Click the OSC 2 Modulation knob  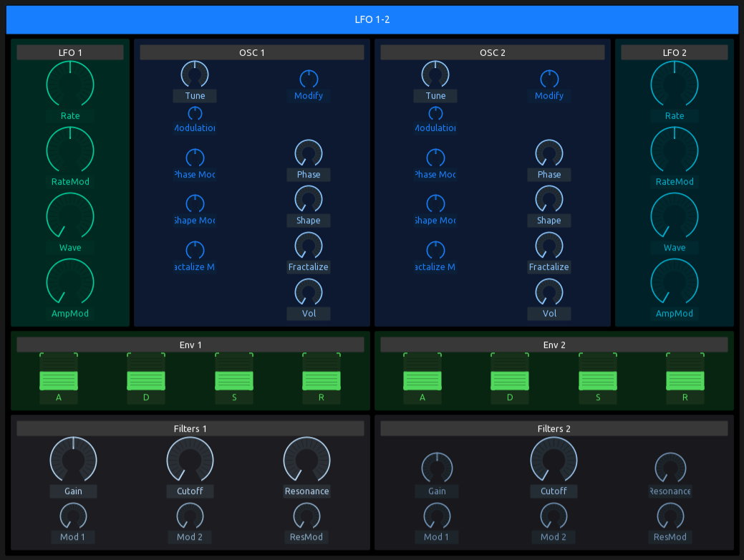(x=435, y=113)
